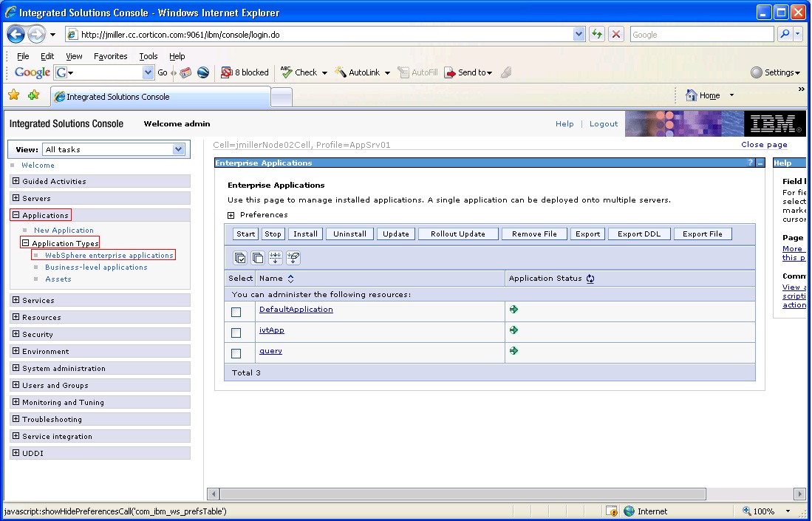Check the ivtApp row checkbox

click(x=236, y=332)
